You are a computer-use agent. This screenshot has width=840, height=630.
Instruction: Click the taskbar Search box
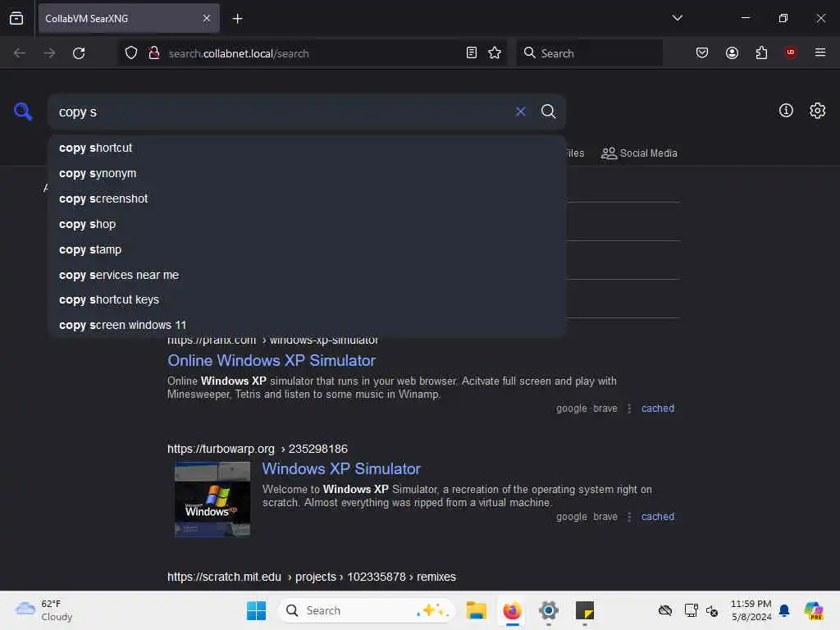pyautogui.click(x=367, y=610)
